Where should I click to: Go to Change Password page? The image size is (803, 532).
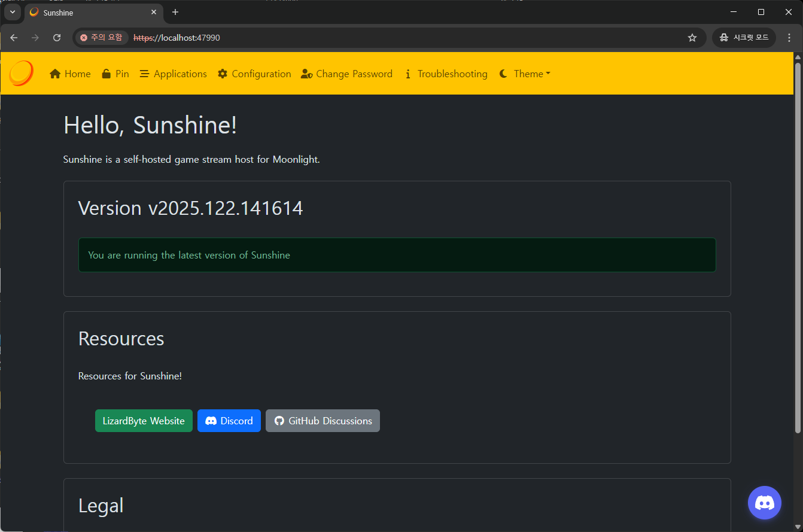[x=346, y=74]
